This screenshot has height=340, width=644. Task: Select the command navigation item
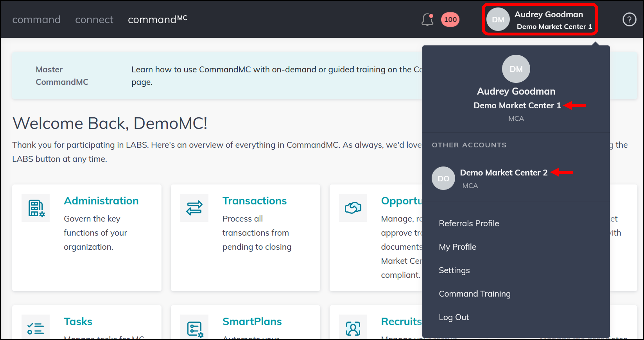click(x=36, y=19)
